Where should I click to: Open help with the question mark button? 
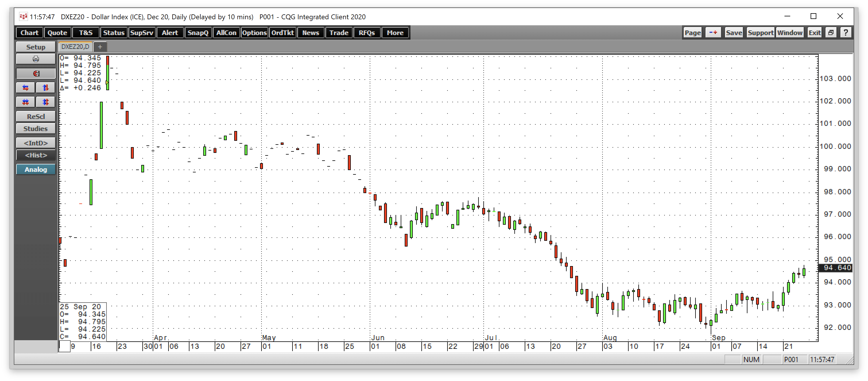(846, 33)
